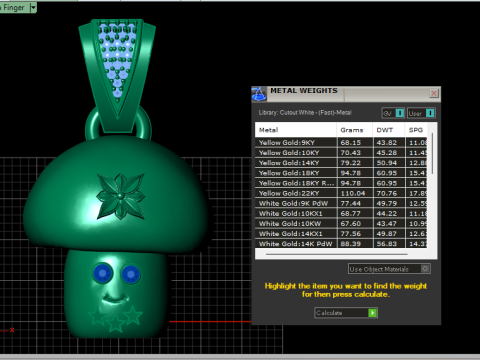Select the Yellow Gold:14KY row

coord(341,163)
